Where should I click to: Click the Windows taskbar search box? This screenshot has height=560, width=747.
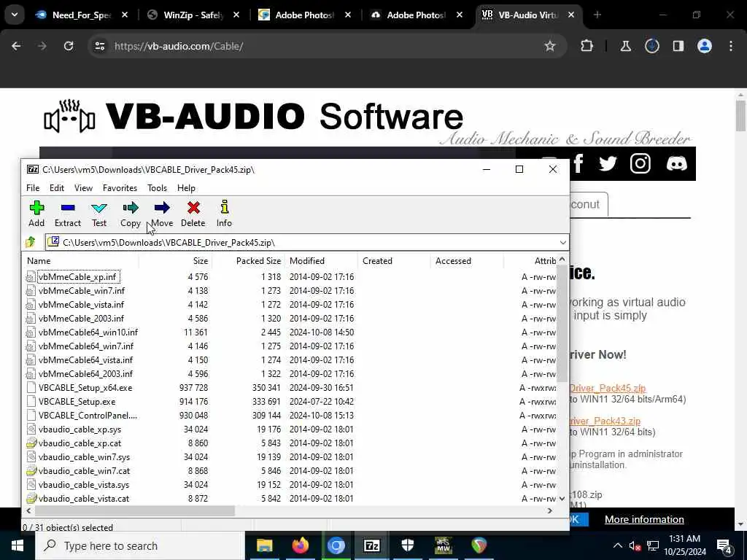tap(140, 545)
